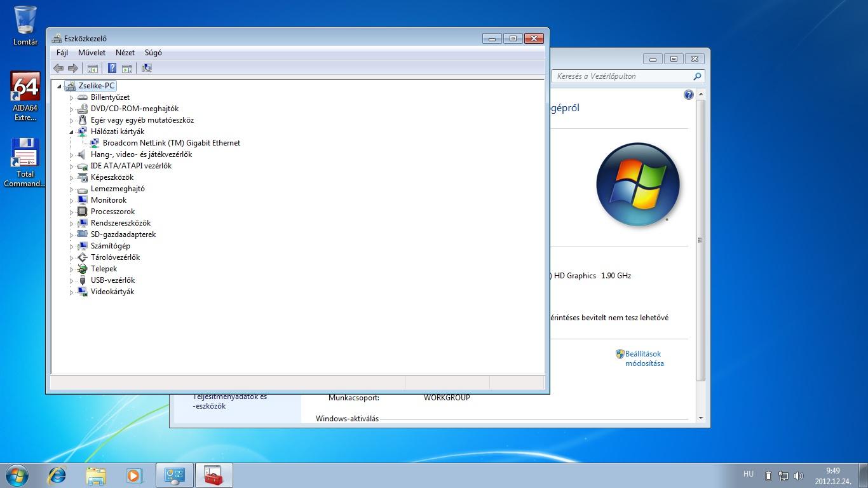Collapse the Hálózati kártyák category
This screenshot has height=488, width=868.
71,132
